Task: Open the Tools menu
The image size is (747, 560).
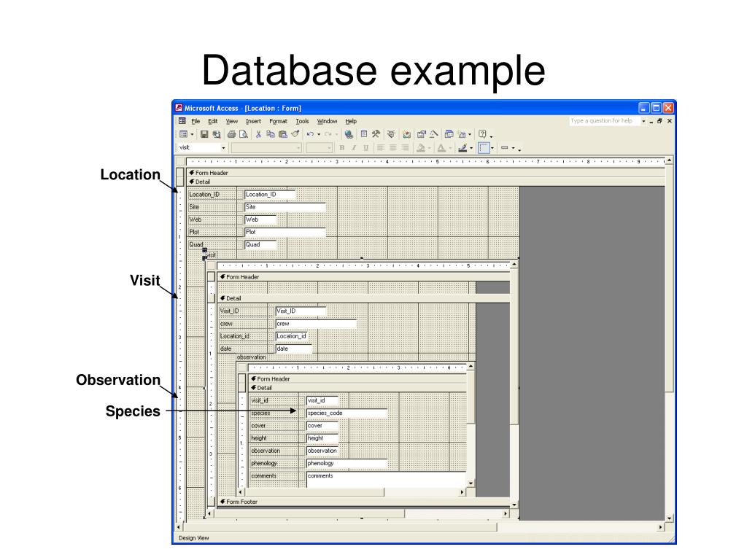Action: (302, 121)
